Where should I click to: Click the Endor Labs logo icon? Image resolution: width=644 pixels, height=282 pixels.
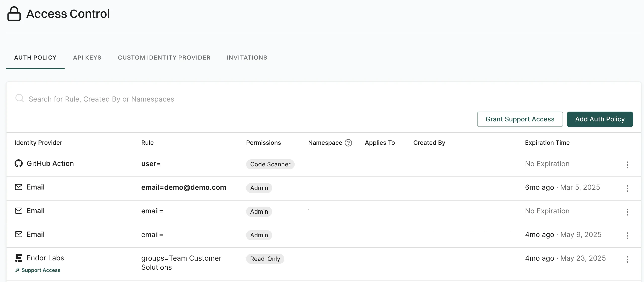tap(19, 258)
